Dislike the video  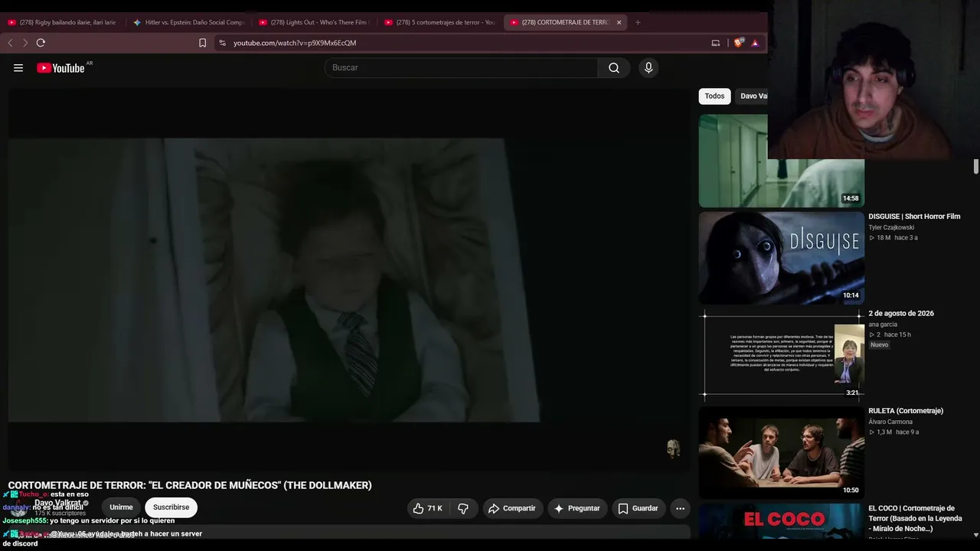463,508
